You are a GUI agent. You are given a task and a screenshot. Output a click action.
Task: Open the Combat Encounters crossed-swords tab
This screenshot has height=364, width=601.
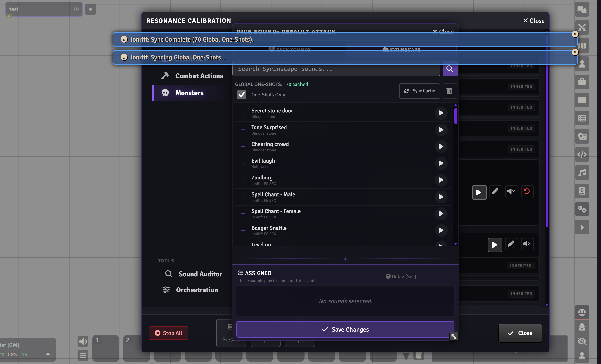[582, 27]
